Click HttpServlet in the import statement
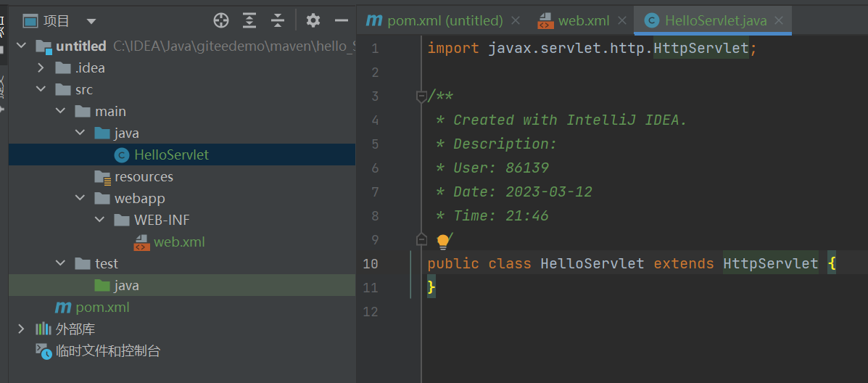 (x=700, y=48)
